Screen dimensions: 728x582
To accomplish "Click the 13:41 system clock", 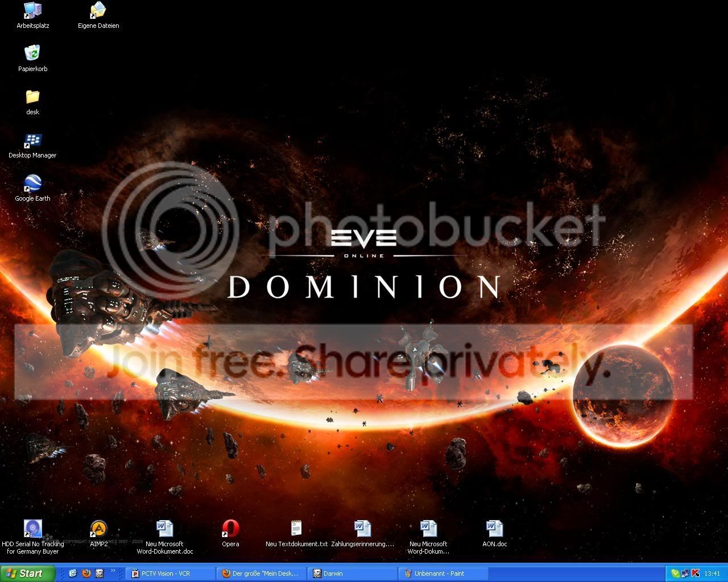I will pos(712,573).
